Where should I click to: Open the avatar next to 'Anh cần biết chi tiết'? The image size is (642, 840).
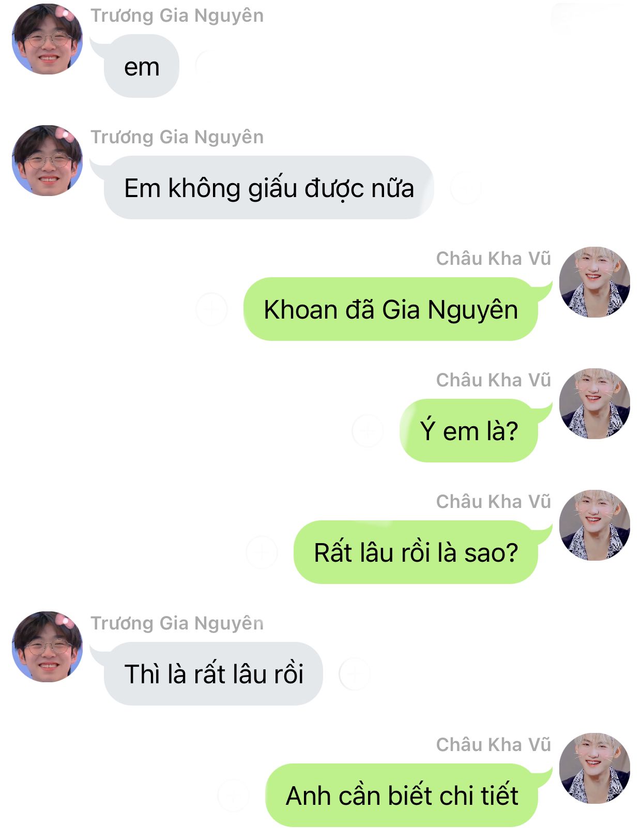[594, 769]
